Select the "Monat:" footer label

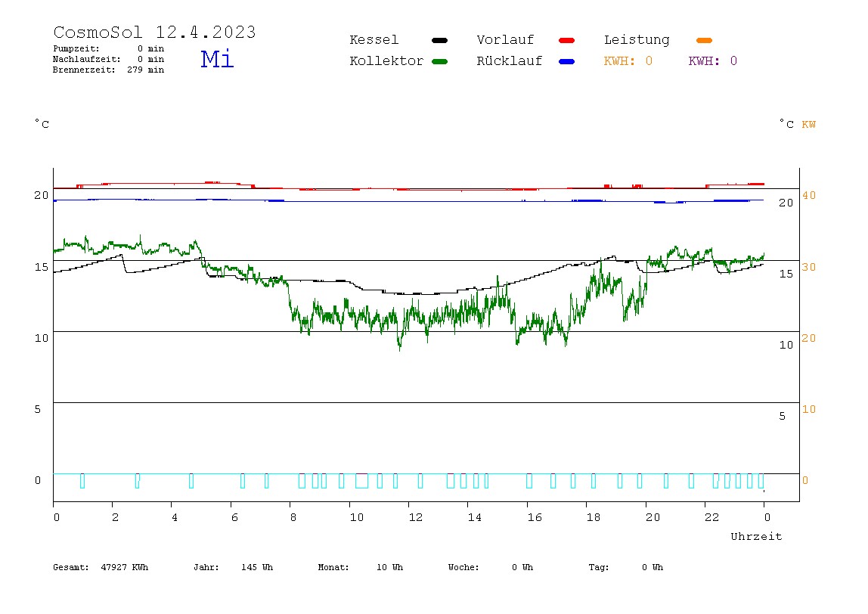333,567
